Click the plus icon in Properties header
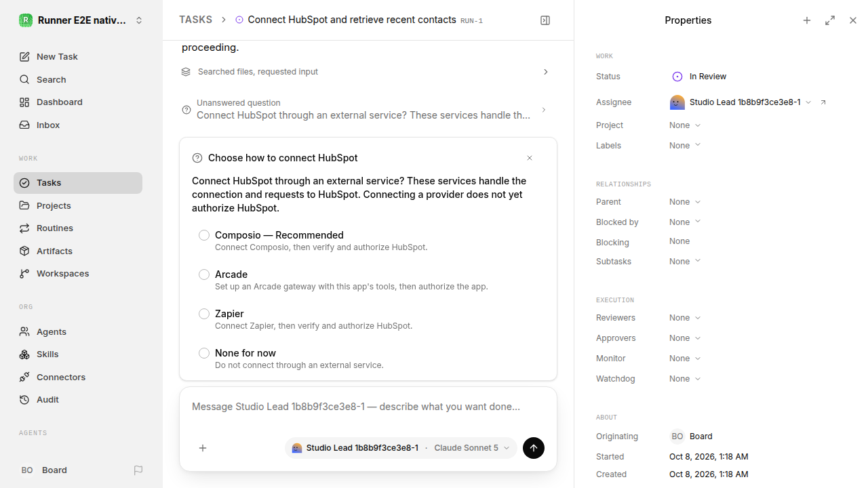 point(807,20)
